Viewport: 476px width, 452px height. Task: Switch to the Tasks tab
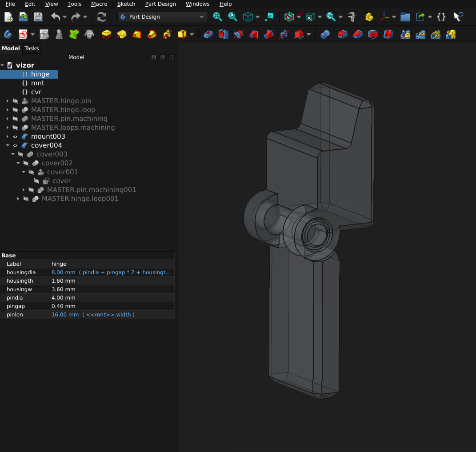coord(32,48)
